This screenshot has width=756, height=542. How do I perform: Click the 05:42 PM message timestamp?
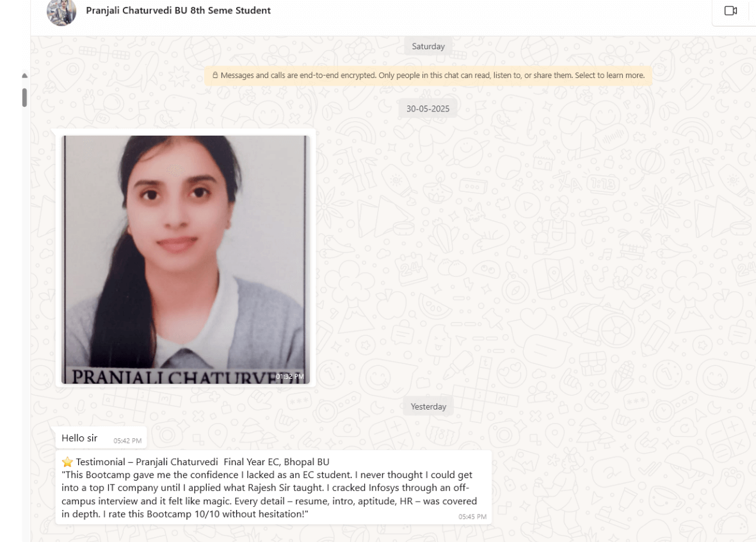(127, 441)
